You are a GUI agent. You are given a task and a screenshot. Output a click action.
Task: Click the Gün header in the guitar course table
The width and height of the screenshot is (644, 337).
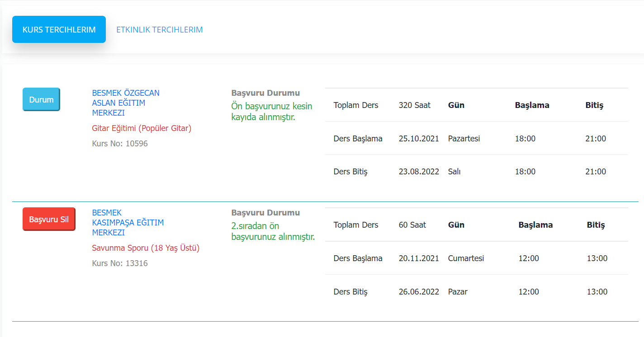pos(456,105)
